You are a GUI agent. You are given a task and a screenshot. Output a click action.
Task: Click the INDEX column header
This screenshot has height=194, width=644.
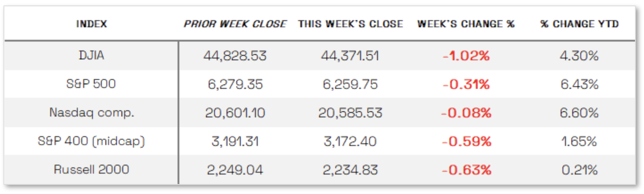click(x=91, y=24)
